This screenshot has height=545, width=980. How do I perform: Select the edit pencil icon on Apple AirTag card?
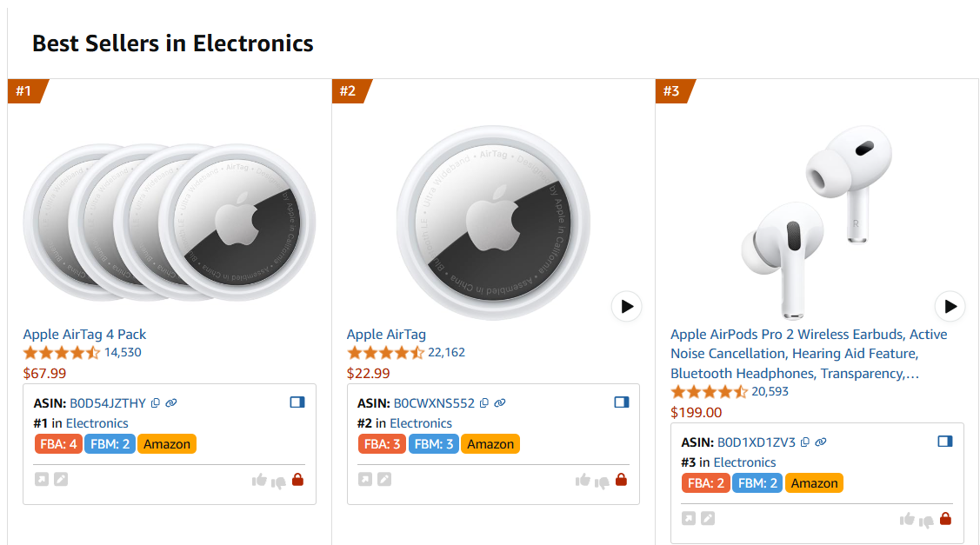click(383, 478)
